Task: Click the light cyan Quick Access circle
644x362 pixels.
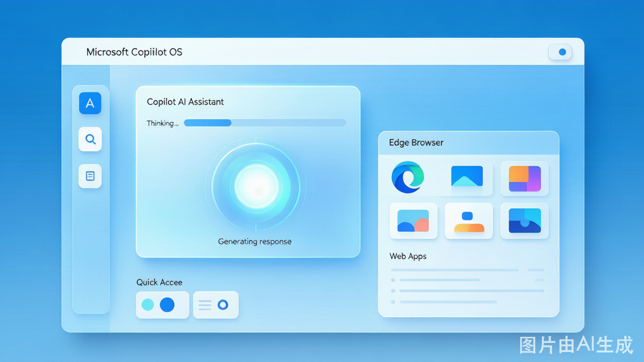Action: pos(148,305)
